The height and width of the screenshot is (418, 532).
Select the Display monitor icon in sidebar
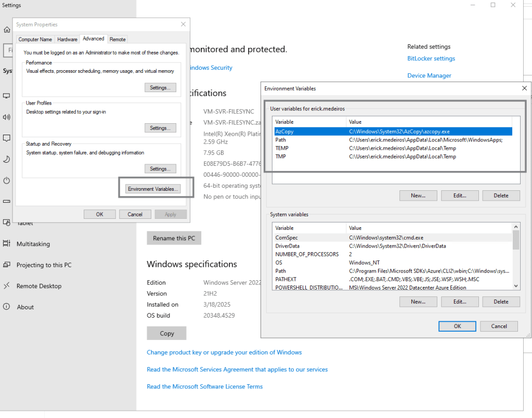(7, 96)
